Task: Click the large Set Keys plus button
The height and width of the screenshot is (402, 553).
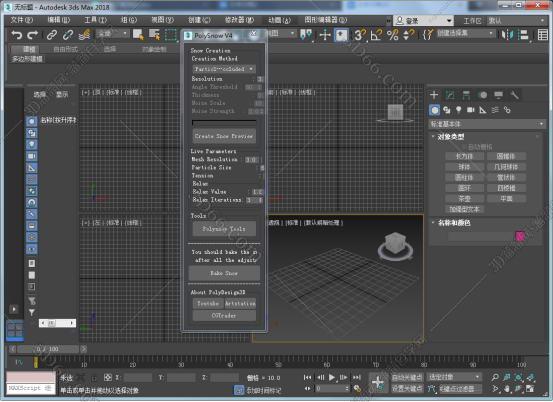Action: pos(378,382)
